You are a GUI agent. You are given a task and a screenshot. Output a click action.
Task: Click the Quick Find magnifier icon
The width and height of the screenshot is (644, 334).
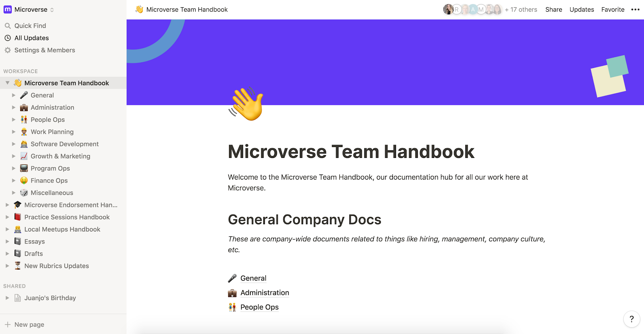(x=8, y=26)
